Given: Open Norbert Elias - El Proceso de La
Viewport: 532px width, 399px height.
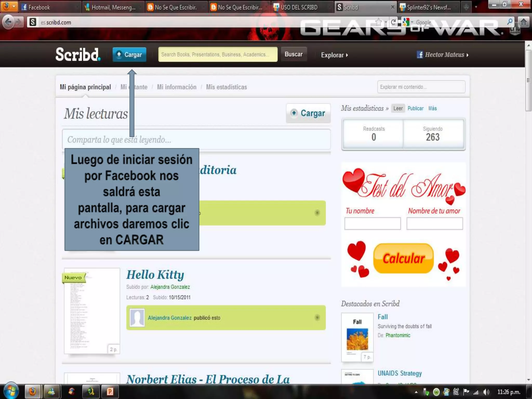Looking at the screenshot, I should pyautogui.click(x=208, y=379).
